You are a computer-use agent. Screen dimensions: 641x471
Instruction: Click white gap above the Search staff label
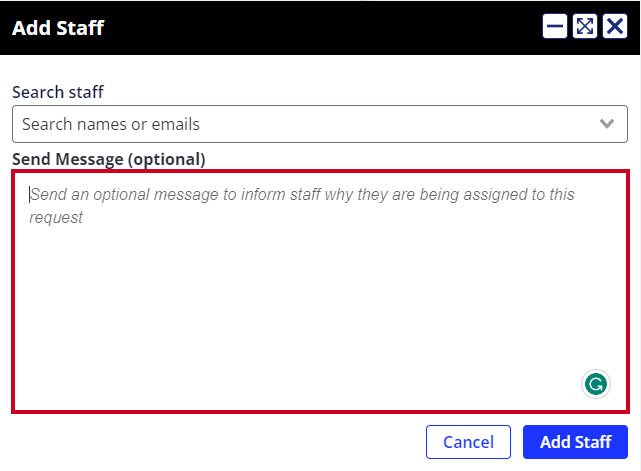point(319,69)
